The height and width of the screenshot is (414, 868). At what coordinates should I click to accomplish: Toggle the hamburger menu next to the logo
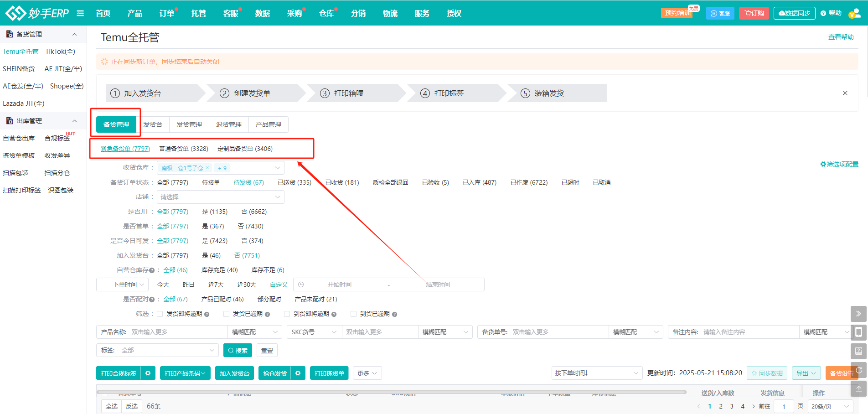[x=80, y=13]
